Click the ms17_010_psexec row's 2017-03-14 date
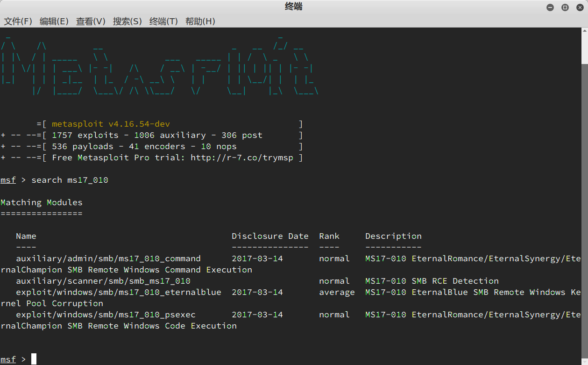Screen dimensions: 588x365 (x=257, y=315)
